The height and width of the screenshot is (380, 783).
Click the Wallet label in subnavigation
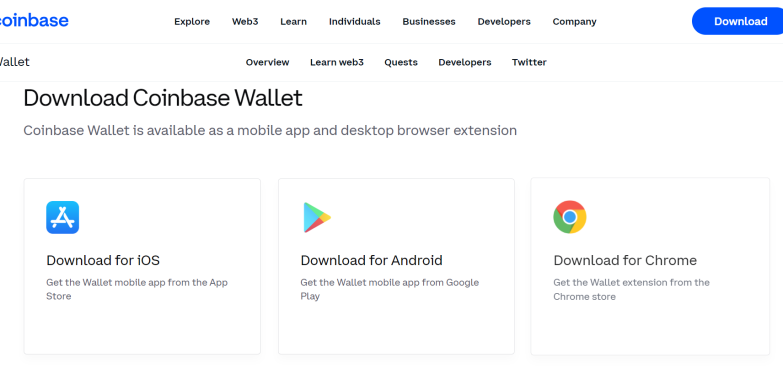[15, 62]
